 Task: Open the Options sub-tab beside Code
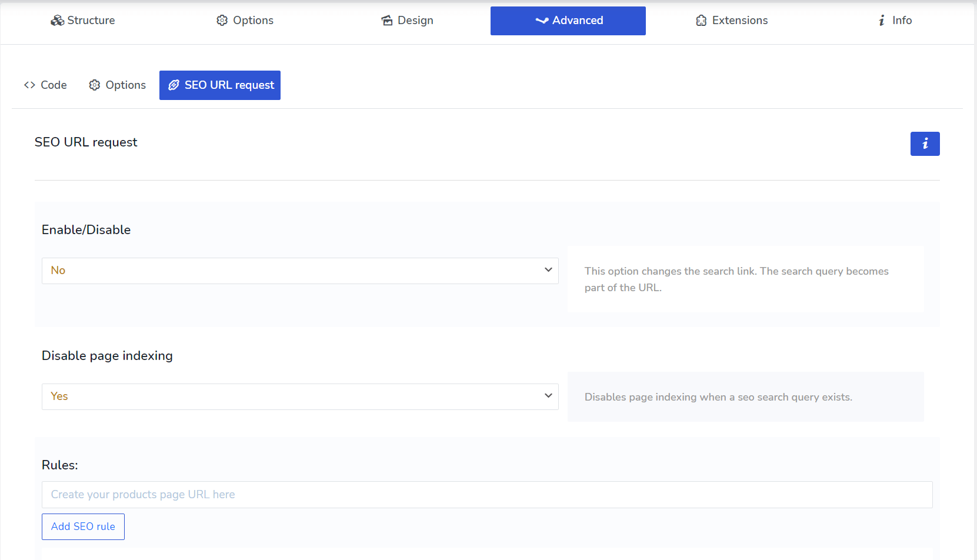[117, 85]
